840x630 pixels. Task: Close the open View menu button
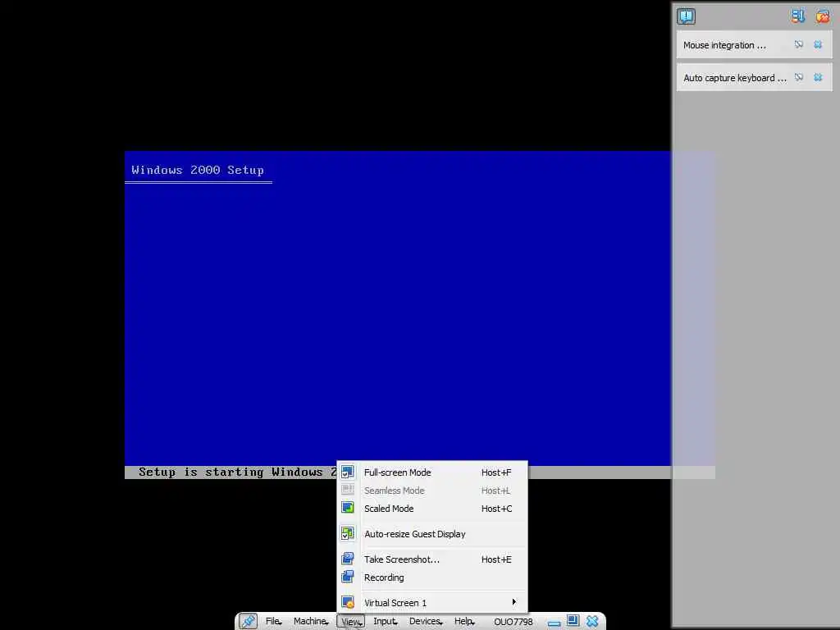pyautogui.click(x=351, y=622)
